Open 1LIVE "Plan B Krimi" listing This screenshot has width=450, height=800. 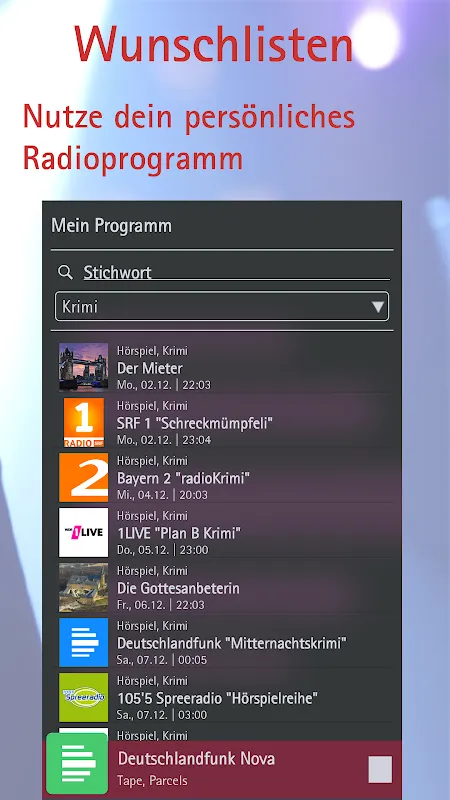coord(222,533)
